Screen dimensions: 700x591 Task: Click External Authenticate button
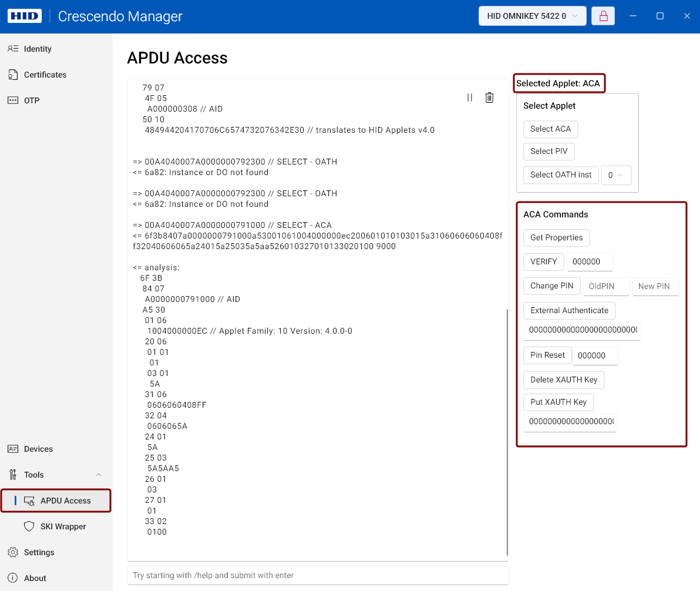coord(569,310)
